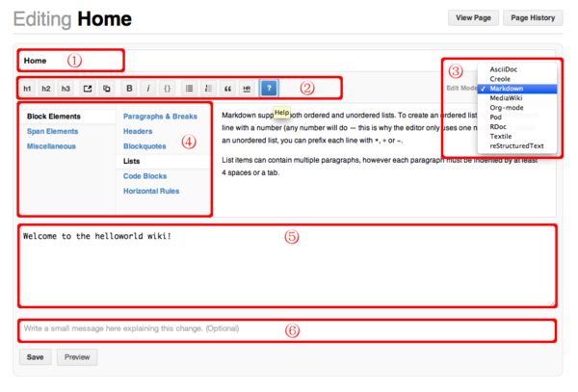Insert an image with image icon
Viewport: 578px width, 392px height.
point(107,89)
